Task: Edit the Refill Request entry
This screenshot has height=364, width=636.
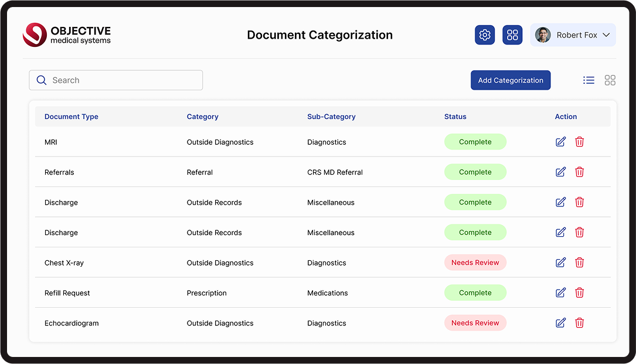Action: pyautogui.click(x=560, y=292)
